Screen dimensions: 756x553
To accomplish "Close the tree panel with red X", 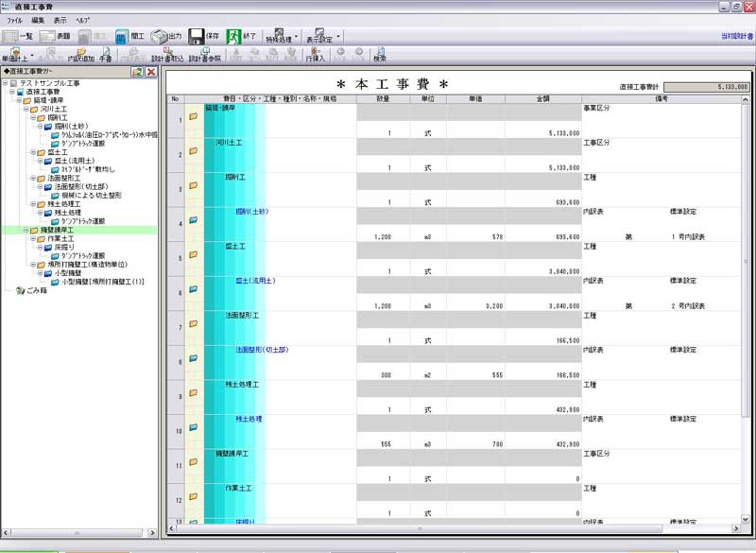I will point(150,72).
